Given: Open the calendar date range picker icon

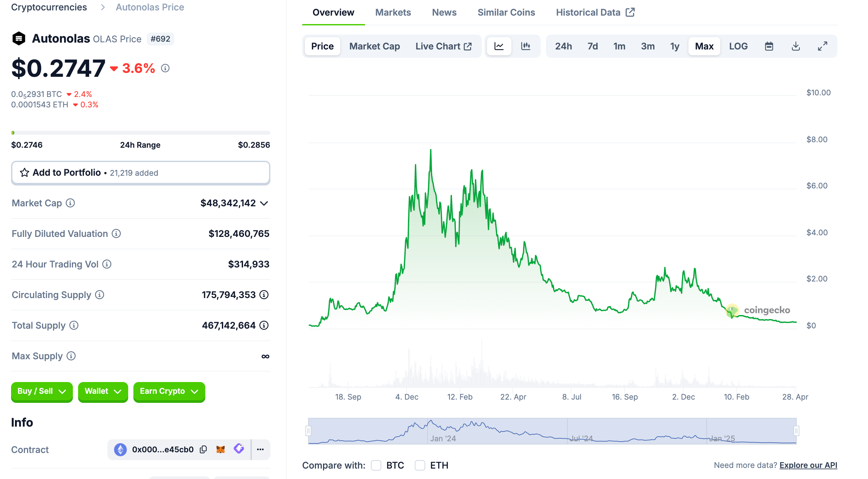Looking at the screenshot, I should (769, 46).
